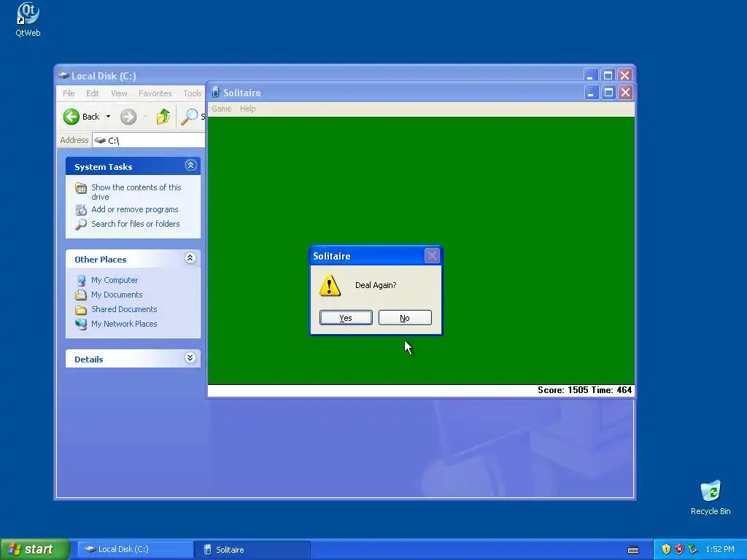Open the Tools menu in Local Disk window
Image resolution: width=747 pixels, height=560 pixels.
(x=193, y=93)
